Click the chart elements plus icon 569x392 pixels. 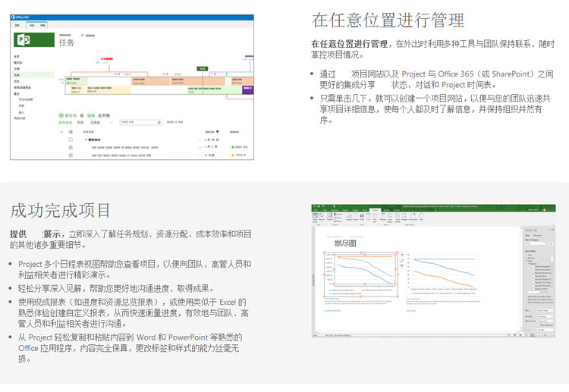(x=402, y=256)
